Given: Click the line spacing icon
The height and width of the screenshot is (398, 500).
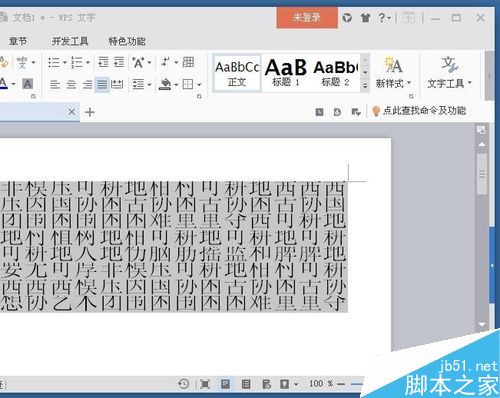Looking at the screenshot, I should (138, 85).
